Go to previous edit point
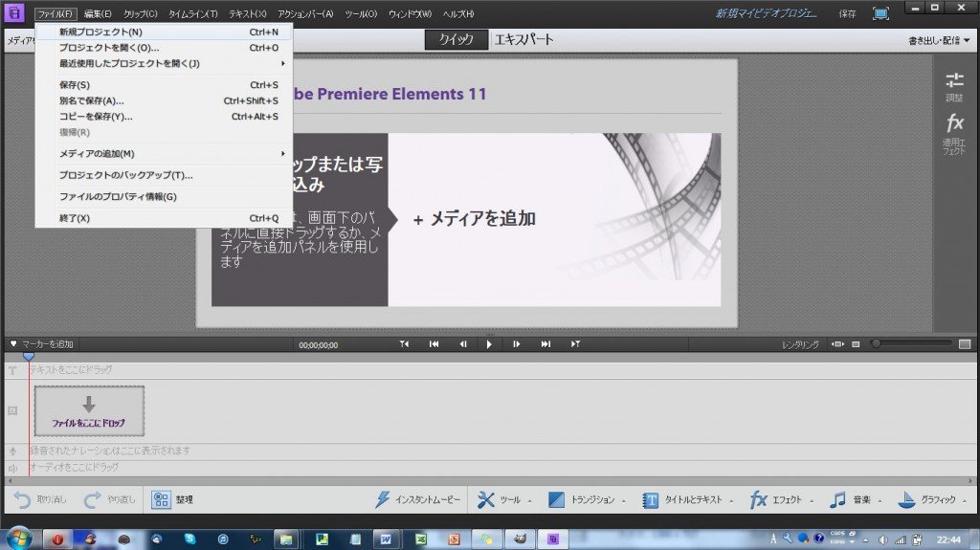The width and height of the screenshot is (980, 550). click(x=405, y=343)
